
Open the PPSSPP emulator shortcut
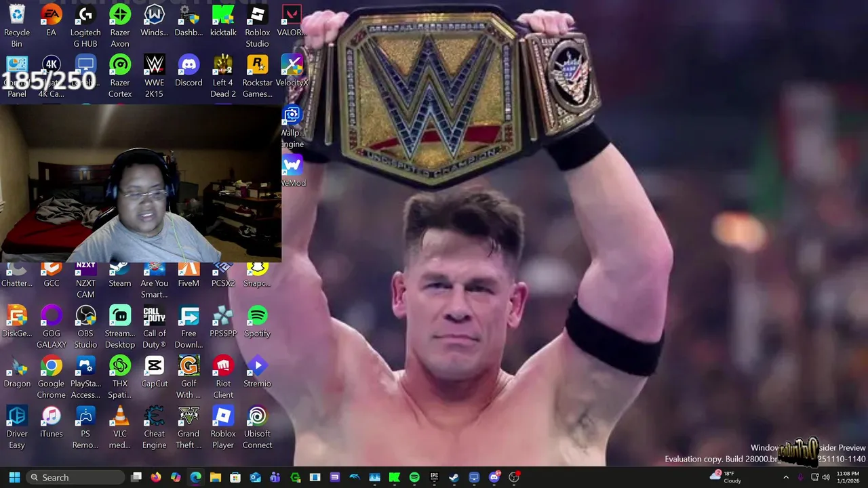[x=223, y=321]
